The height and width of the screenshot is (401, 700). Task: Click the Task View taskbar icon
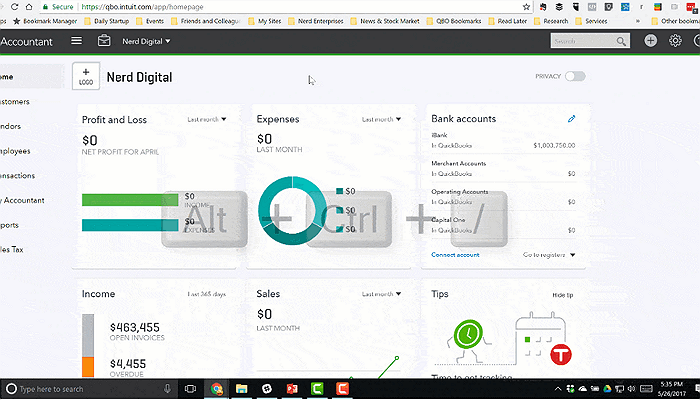(190, 388)
